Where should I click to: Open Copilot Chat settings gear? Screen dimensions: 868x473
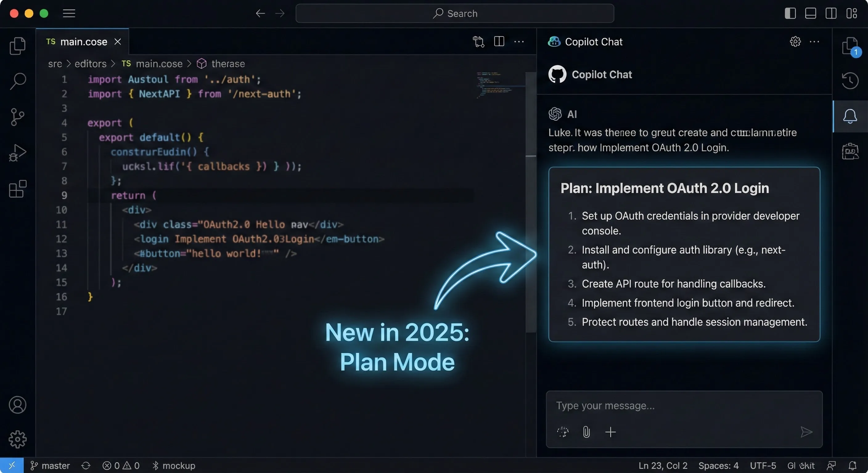pyautogui.click(x=795, y=41)
